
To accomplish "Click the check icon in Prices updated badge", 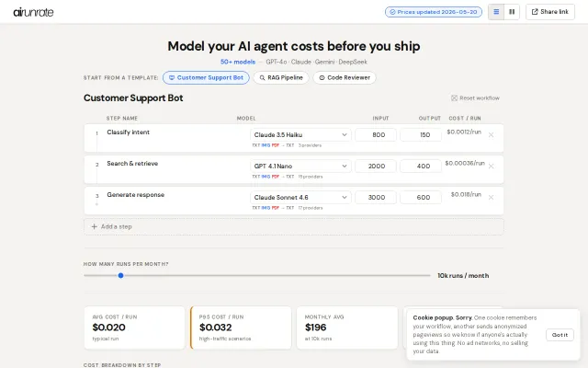I will [392, 12].
